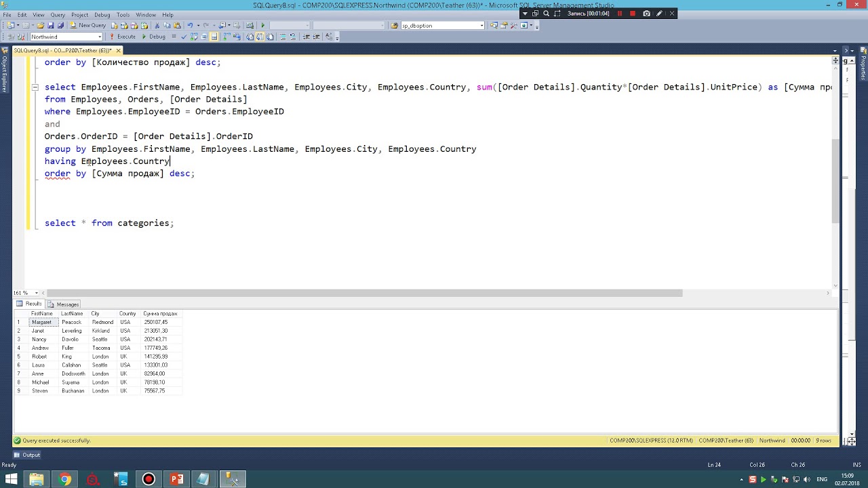This screenshot has height=488, width=868.
Task: Click the magnifier zoom icon on recording bar
Action: click(546, 13)
